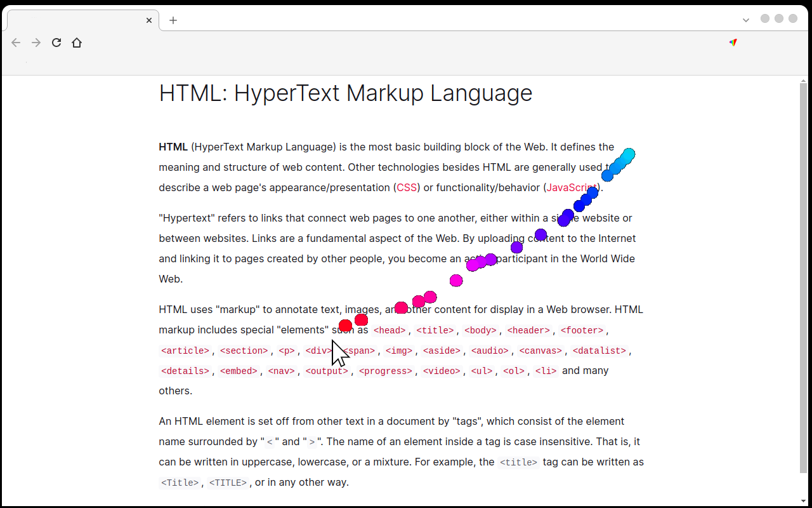Open the JavaScript link
The width and height of the screenshot is (812, 508).
[572, 187]
